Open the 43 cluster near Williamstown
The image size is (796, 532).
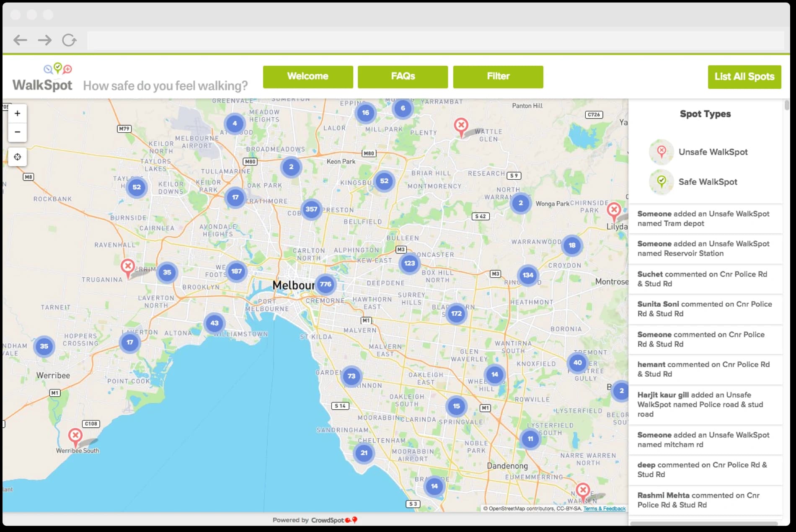pos(215,323)
